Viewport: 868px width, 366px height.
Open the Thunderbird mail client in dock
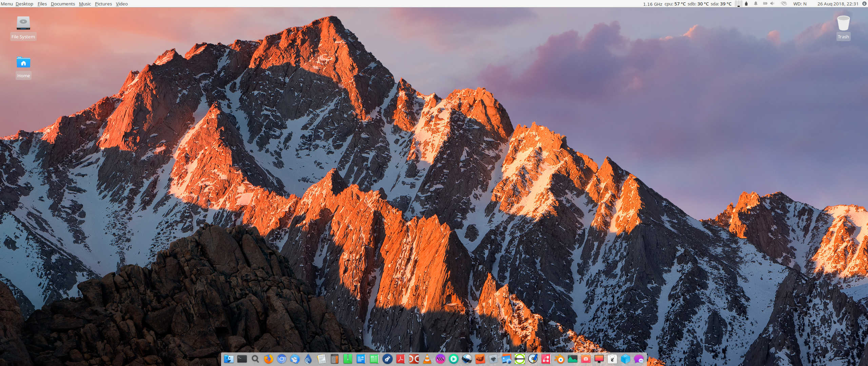(x=295, y=359)
